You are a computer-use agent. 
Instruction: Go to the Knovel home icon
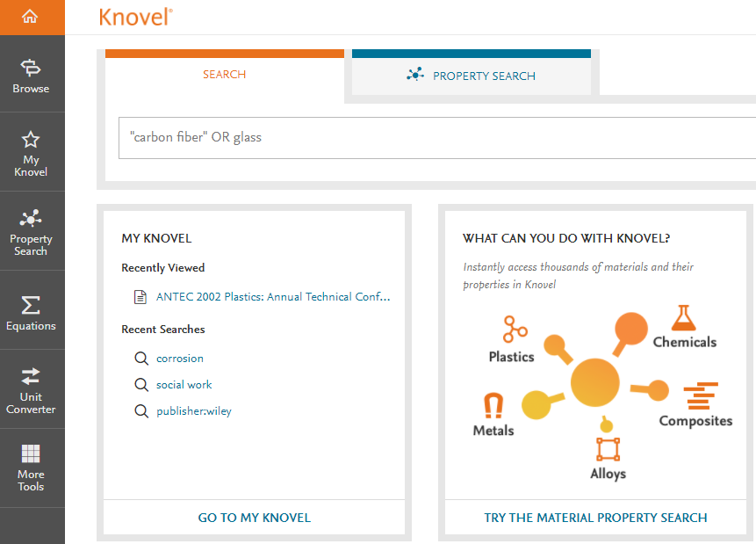pos(30,17)
